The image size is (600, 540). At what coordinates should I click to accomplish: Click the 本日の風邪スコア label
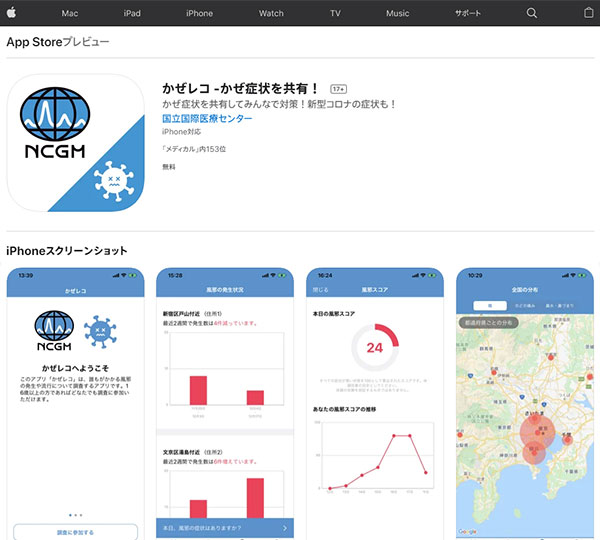334,314
